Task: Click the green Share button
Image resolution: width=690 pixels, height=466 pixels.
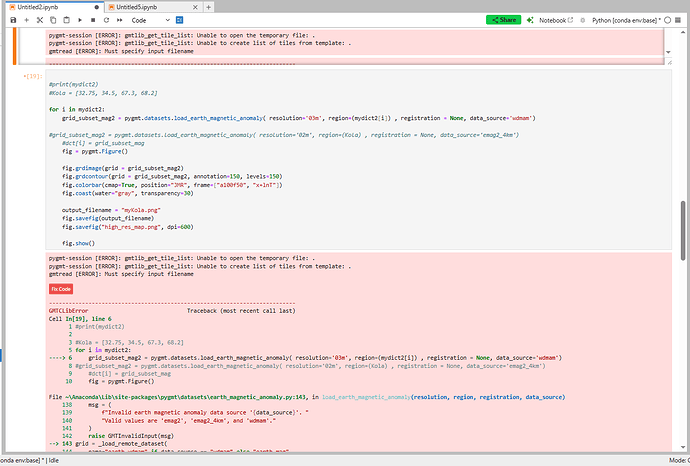Action: point(504,20)
